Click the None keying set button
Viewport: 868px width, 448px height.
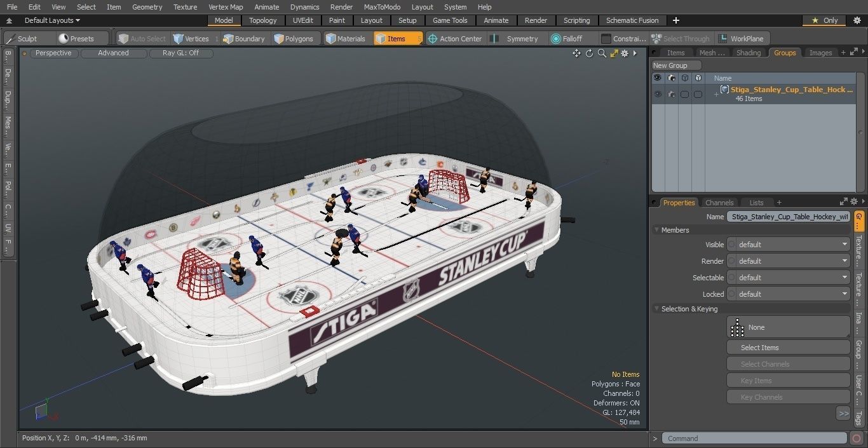click(788, 327)
